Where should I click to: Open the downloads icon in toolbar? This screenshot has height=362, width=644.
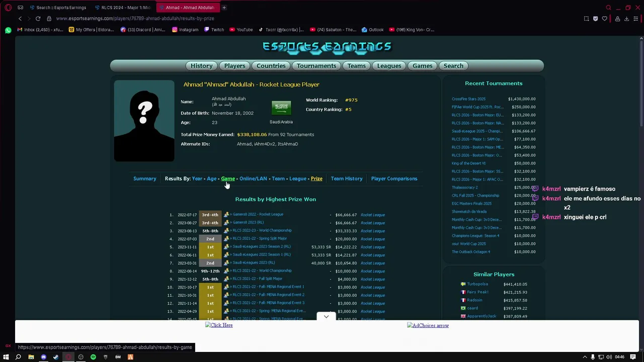coord(626,19)
